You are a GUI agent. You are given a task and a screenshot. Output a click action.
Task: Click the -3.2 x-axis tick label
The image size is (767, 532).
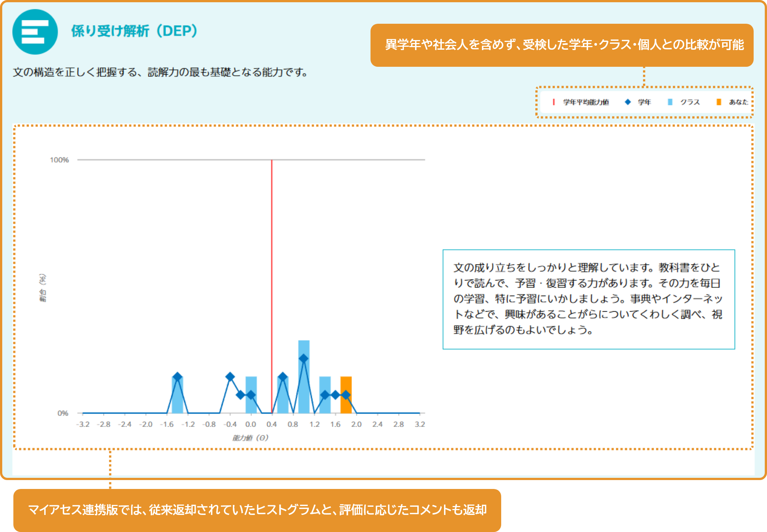pyautogui.click(x=83, y=424)
